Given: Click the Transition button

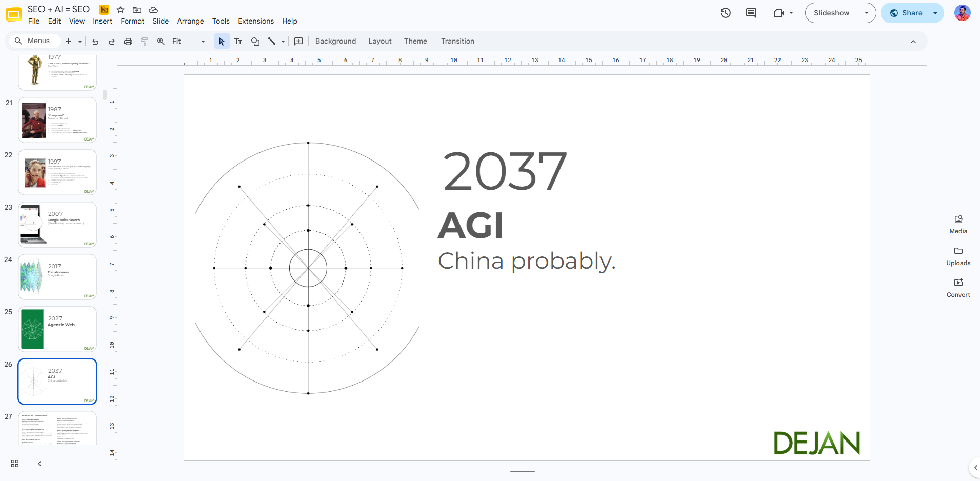Looking at the screenshot, I should (x=457, y=41).
